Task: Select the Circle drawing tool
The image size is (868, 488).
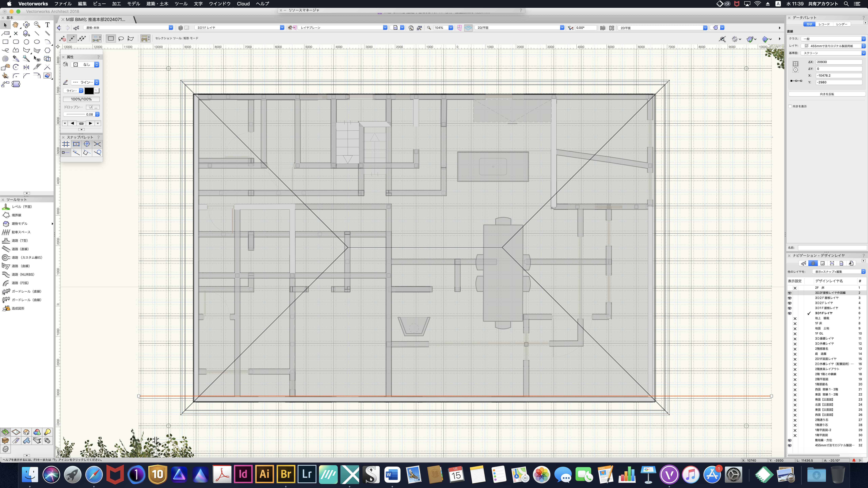Action: [26, 42]
